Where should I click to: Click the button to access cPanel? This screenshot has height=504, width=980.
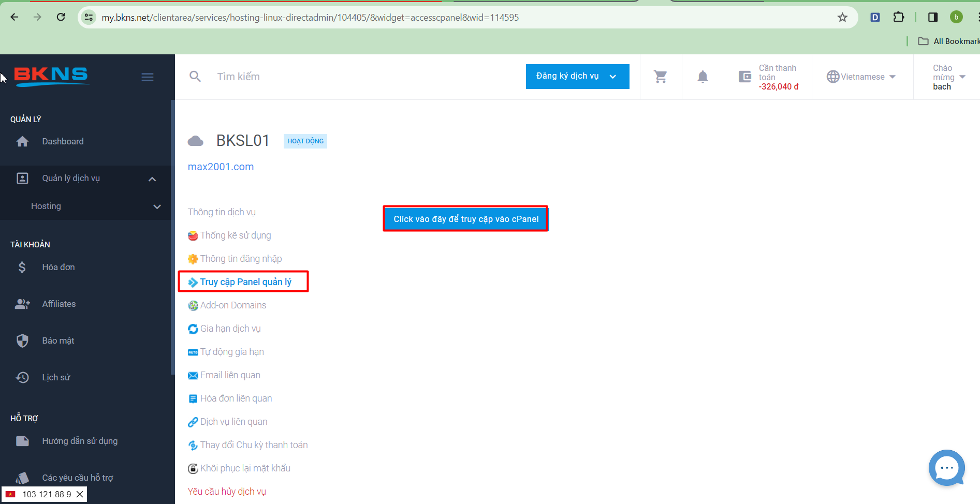[x=466, y=219]
